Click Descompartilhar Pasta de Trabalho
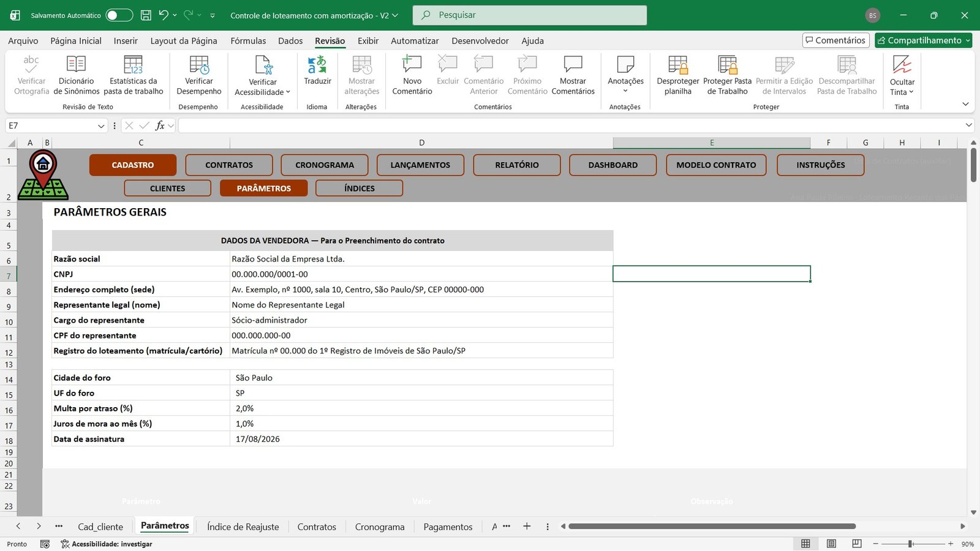 tap(846, 75)
